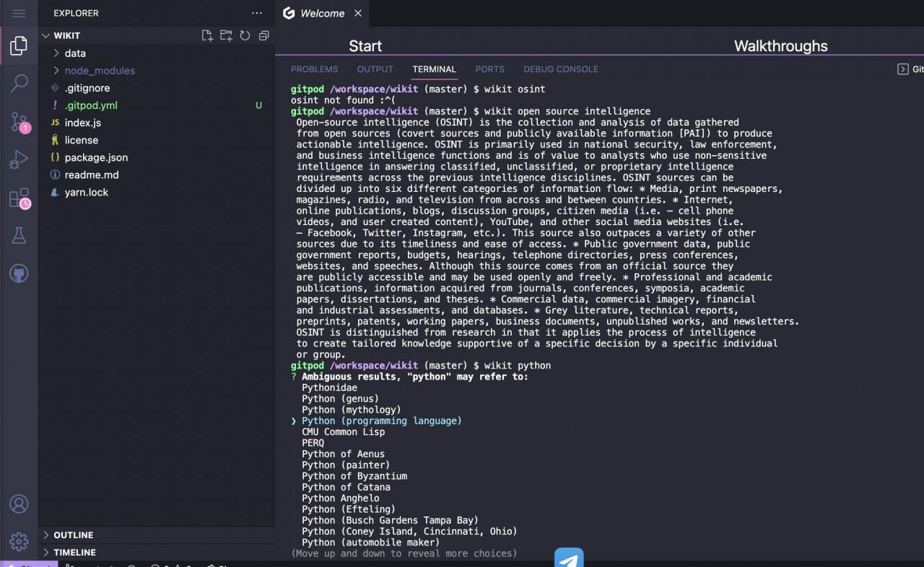Create a new folder in WIKIT
This screenshot has width=924, height=567.
pos(226,35)
